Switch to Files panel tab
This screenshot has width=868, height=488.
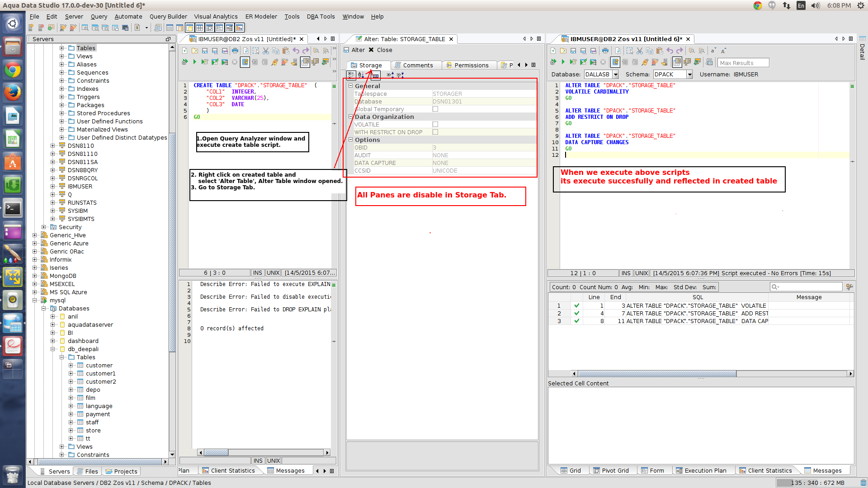coord(87,471)
